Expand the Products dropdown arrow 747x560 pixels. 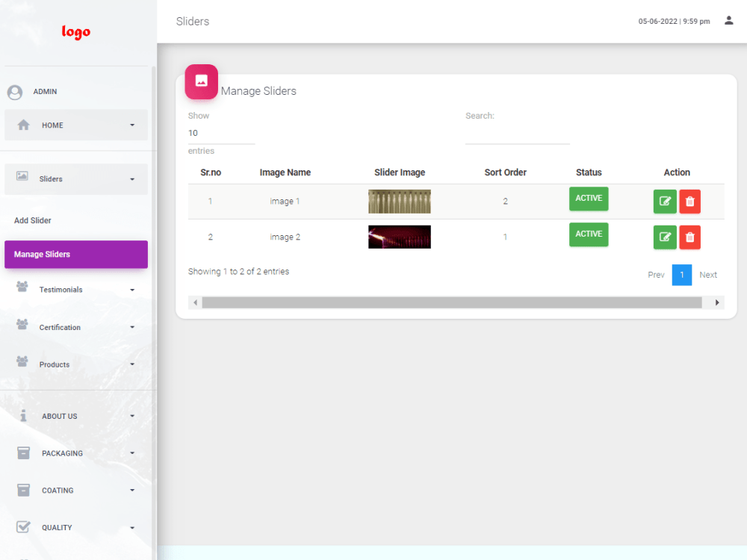(x=132, y=364)
